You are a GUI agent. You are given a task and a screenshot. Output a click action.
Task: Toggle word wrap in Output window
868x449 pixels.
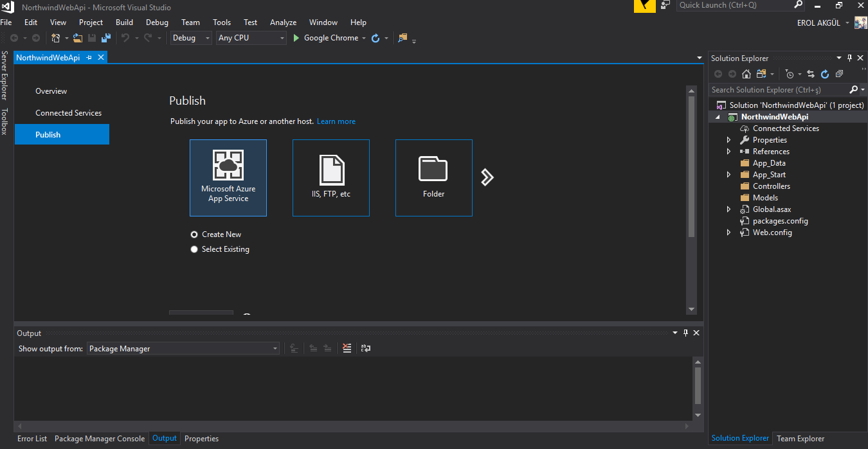tap(366, 348)
